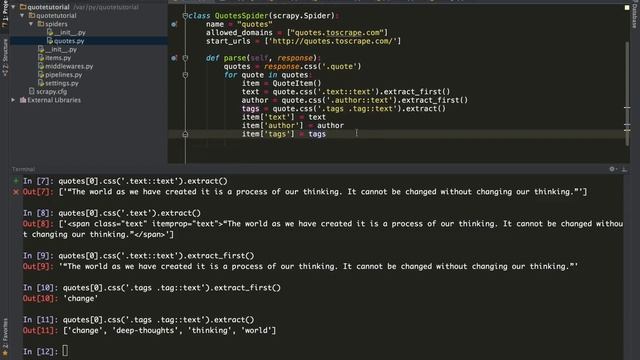Click 'deep-thoughts' in Out[11] output
This screenshot has height=360, width=640.
click(x=145, y=331)
